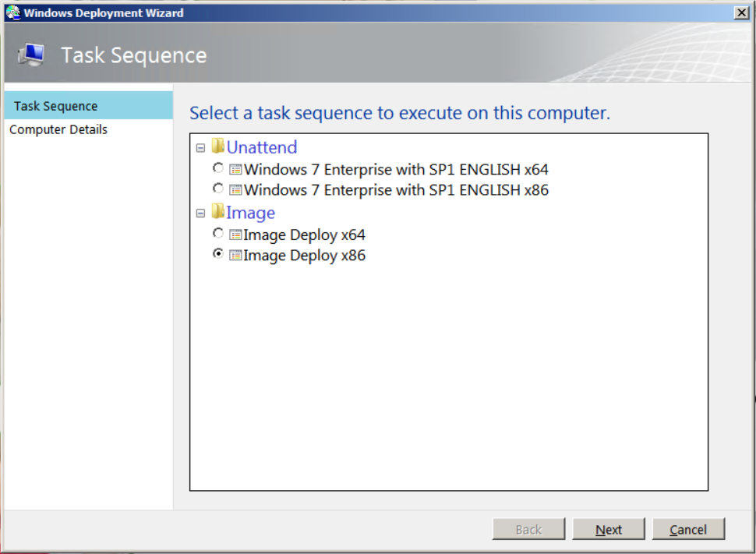Screen dimensions: 756x554
Task: Collapse the Image folder group
Action: pyautogui.click(x=200, y=213)
